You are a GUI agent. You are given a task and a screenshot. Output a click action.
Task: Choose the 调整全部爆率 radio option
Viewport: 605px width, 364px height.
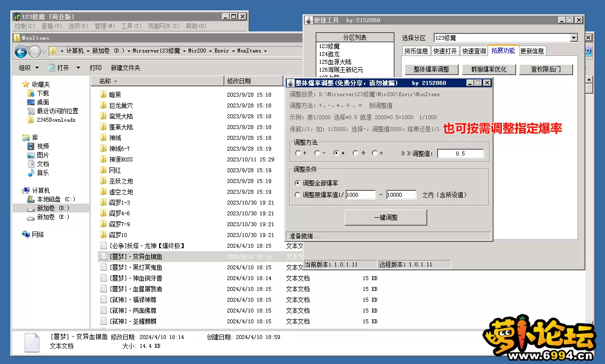tap(298, 183)
